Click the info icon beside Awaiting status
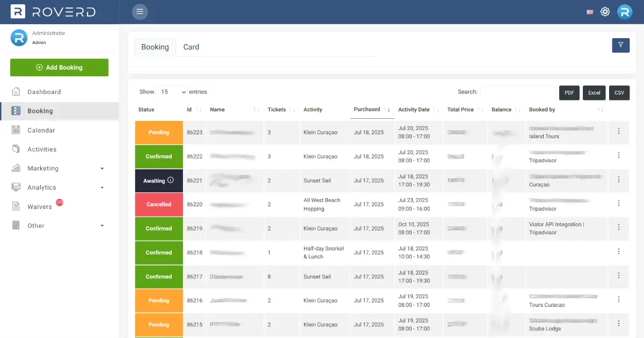The width and height of the screenshot is (644, 338). pyautogui.click(x=171, y=181)
